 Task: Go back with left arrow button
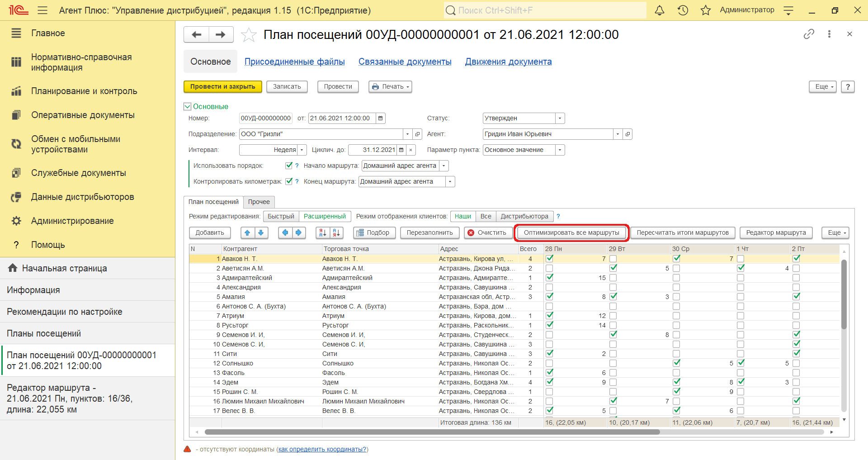click(x=196, y=34)
